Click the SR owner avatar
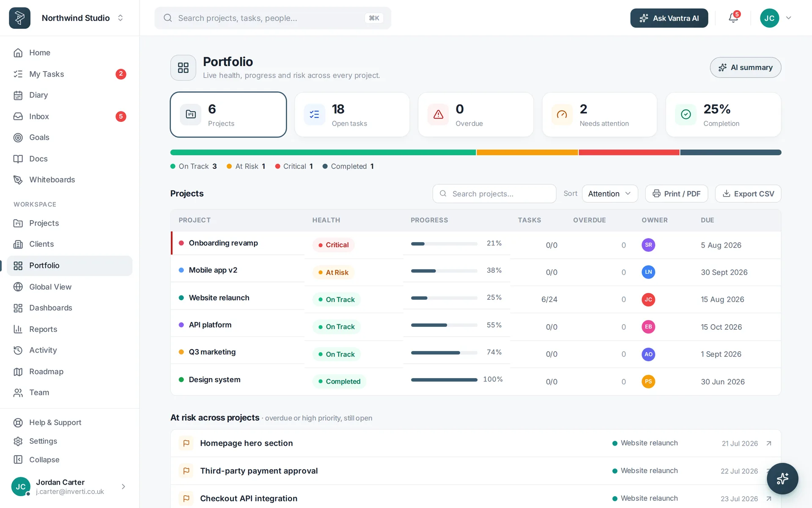 tap(648, 245)
